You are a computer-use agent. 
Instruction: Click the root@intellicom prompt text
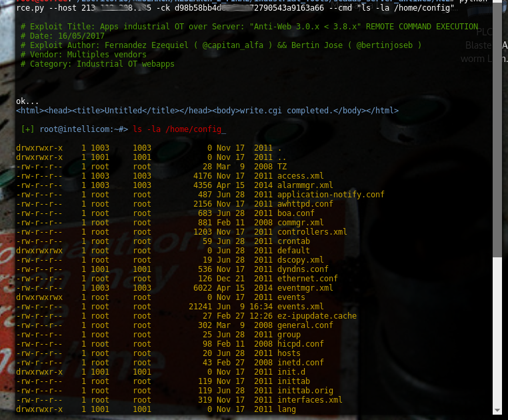click(83, 129)
